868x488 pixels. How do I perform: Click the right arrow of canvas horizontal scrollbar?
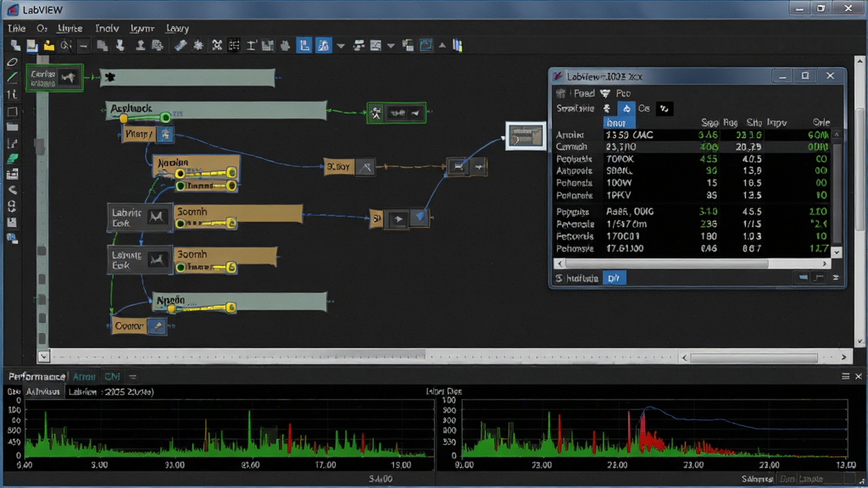pyautogui.click(x=843, y=358)
